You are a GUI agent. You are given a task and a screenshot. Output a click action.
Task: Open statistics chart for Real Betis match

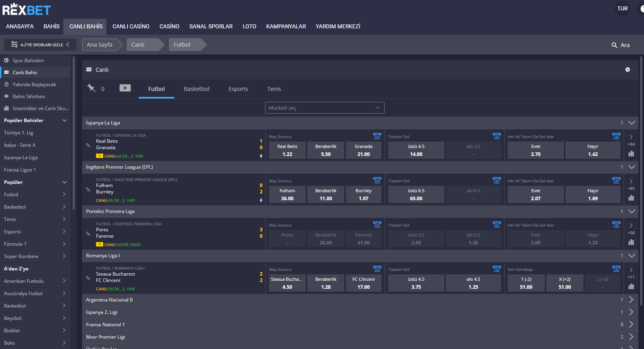tap(631, 154)
